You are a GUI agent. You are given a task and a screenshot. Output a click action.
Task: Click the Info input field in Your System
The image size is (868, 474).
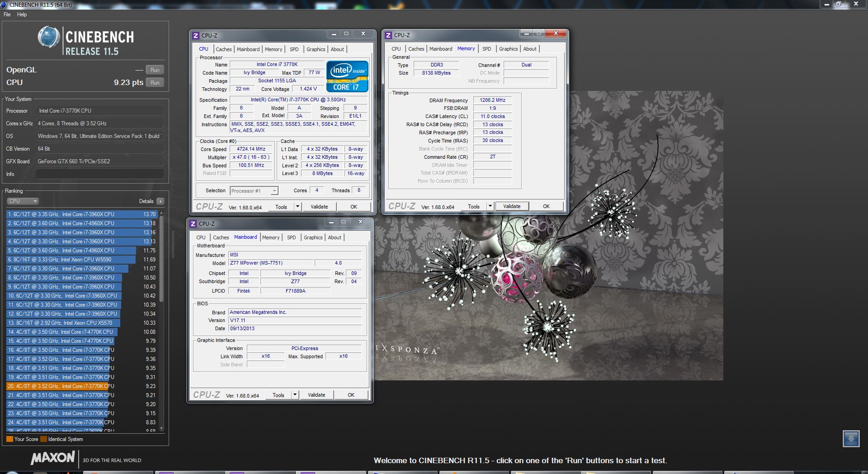pyautogui.click(x=99, y=174)
